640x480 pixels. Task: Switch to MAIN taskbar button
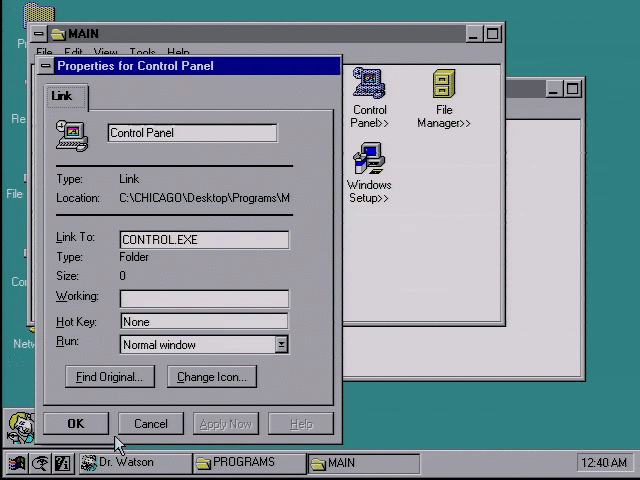[363, 463]
